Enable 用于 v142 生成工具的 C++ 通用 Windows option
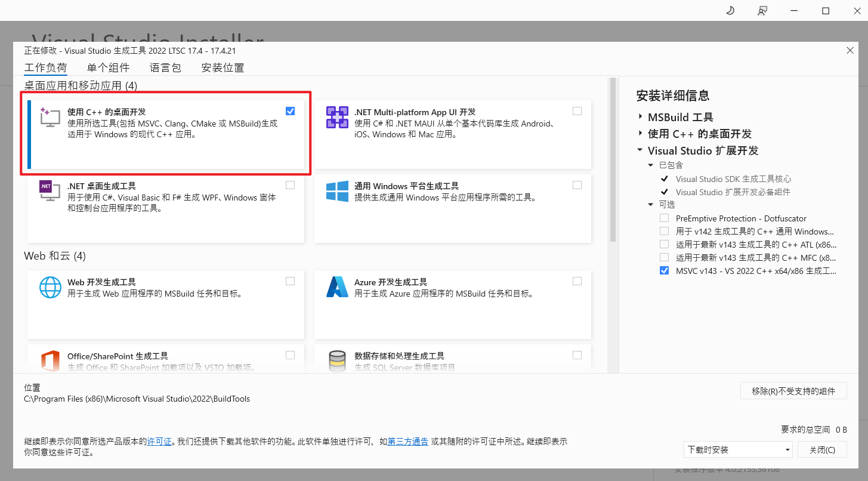Image resolution: width=868 pixels, height=481 pixels. tap(665, 232)
